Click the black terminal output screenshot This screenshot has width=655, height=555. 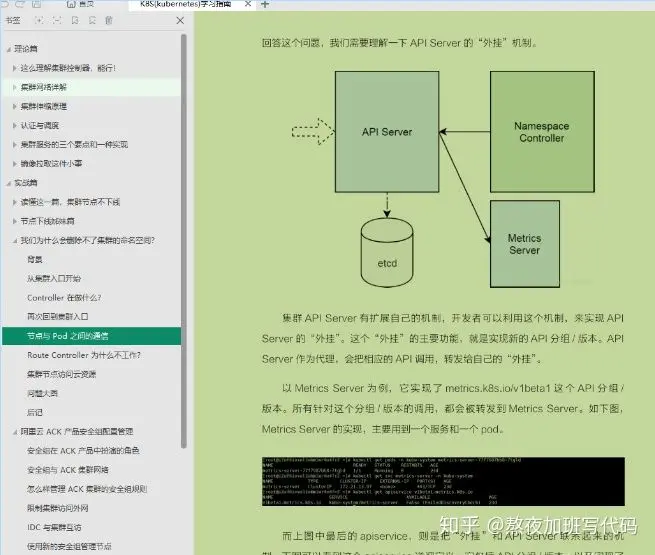tap(443, 481)
